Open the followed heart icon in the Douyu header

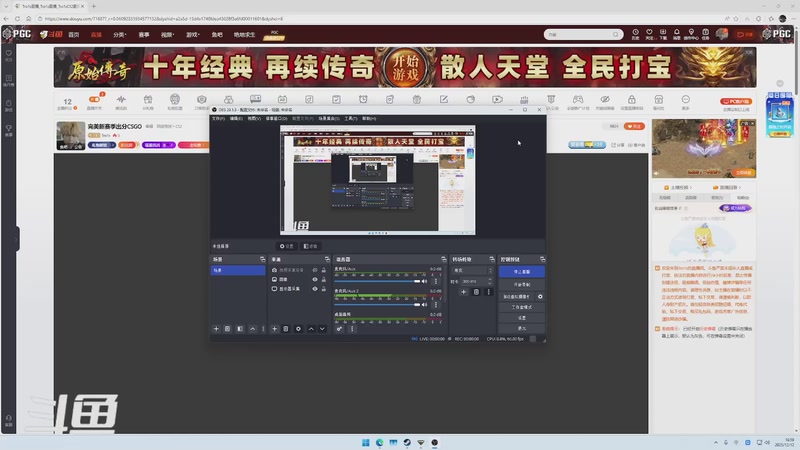(649, 34)
